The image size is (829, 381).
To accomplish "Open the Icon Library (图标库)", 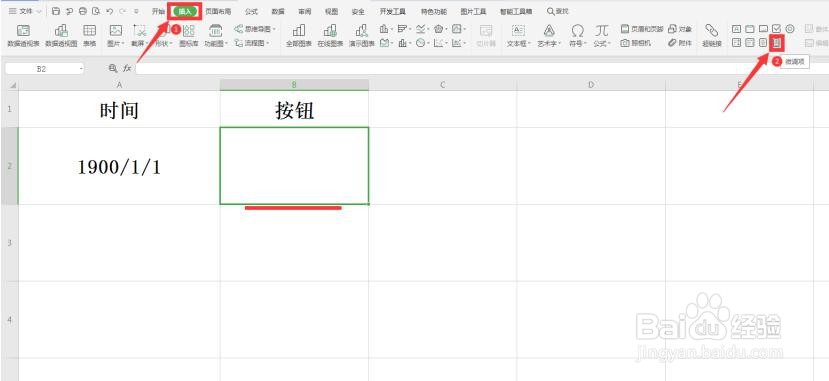I will [x=189, y=35].
